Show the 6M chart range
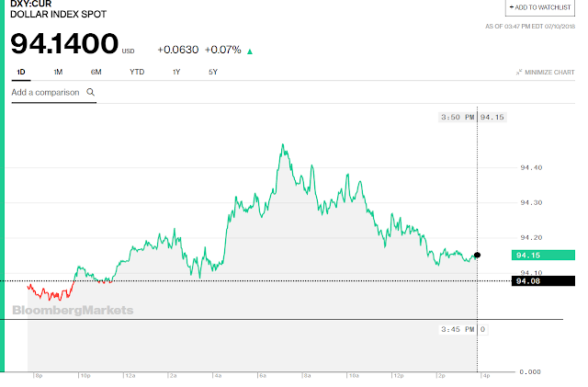The image size is (588, 387). (96, 72)
